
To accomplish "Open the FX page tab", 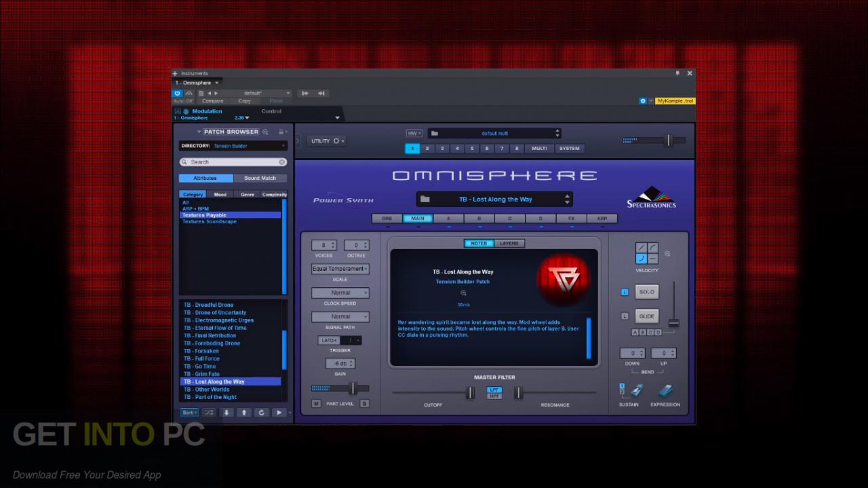I will point(572,219).
